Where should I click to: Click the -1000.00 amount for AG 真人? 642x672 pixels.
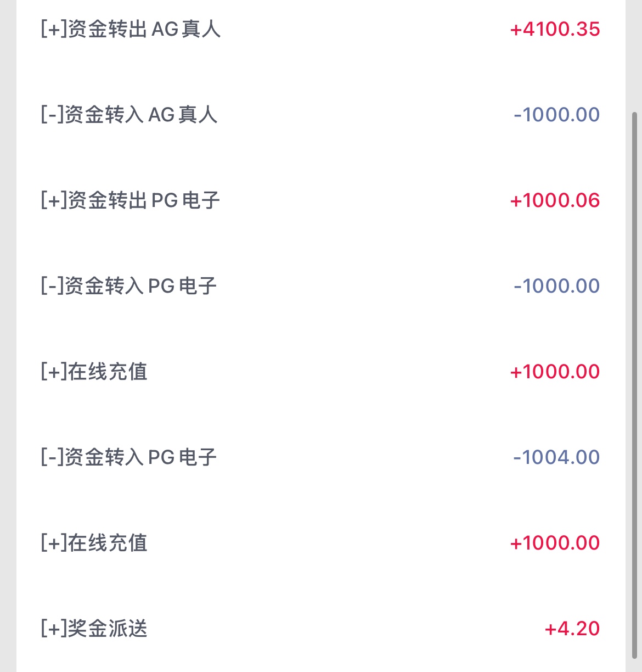(556, 115)
